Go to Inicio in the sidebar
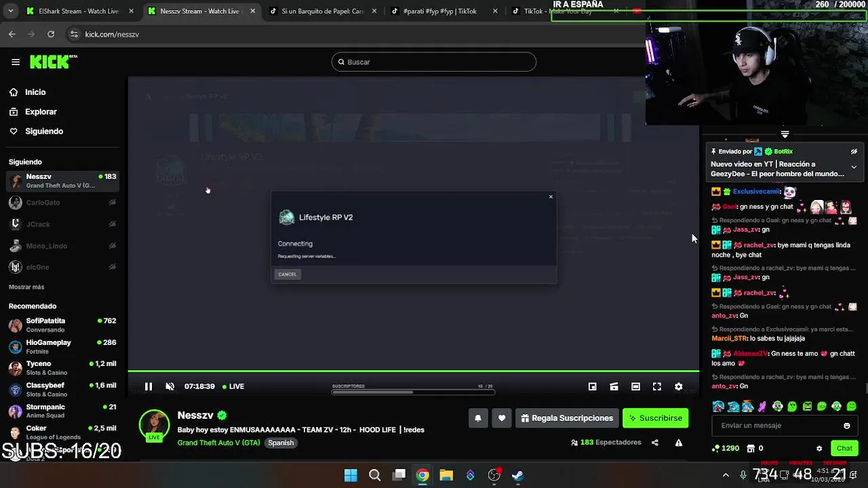The width and height of the screenshot is (868, 488). pos(35,92)
